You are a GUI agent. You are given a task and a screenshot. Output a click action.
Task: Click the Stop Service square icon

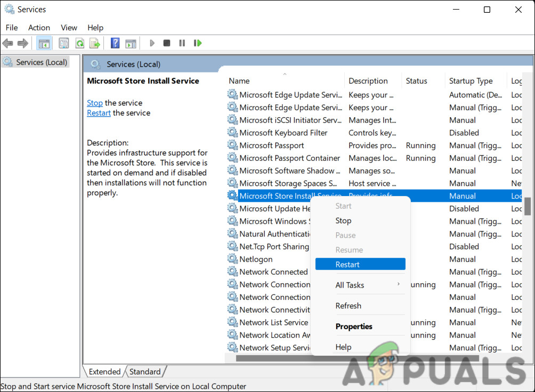pyautogui.click(x=166, y=43)
